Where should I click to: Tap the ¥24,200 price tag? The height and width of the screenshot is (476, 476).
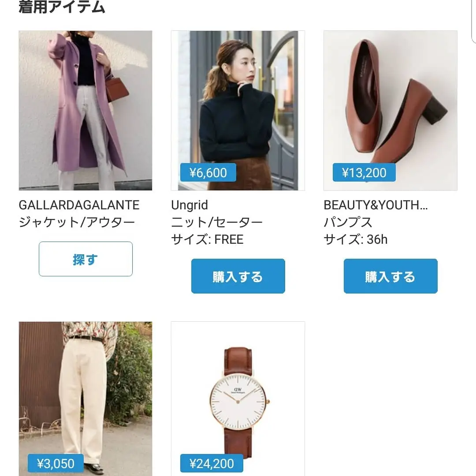coord(212,463)
